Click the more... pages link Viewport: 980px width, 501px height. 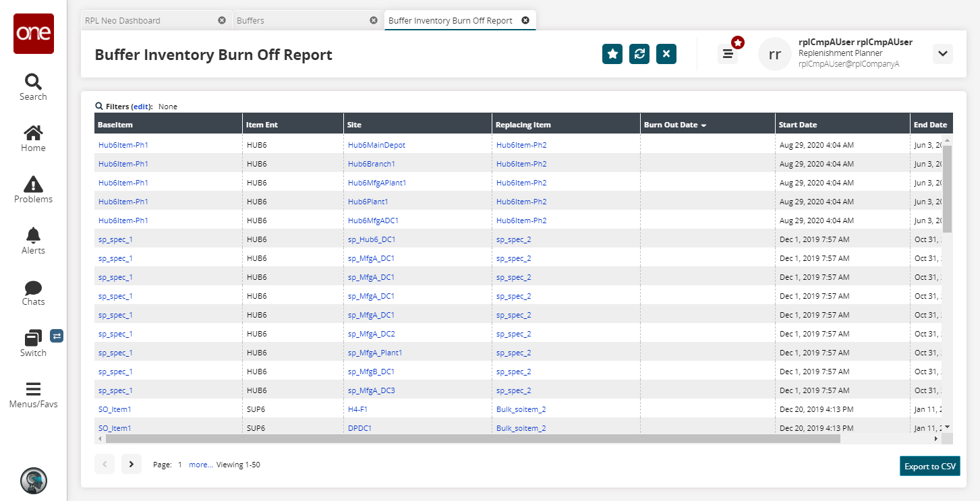coord(200,465)
